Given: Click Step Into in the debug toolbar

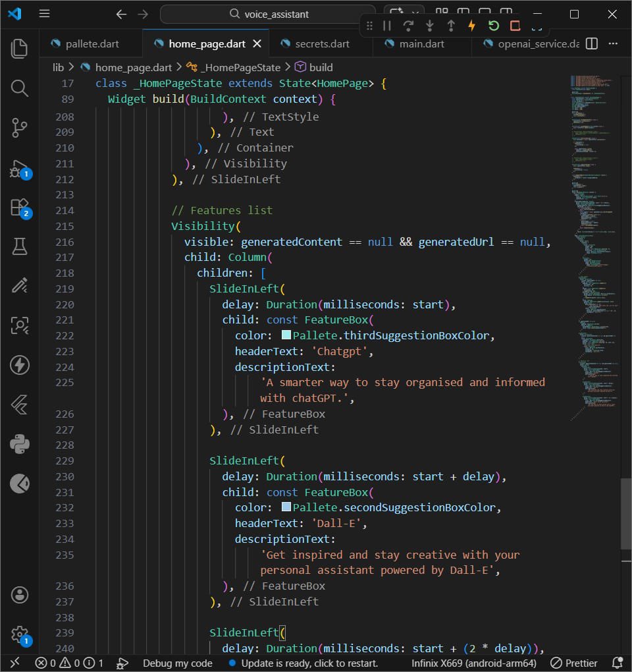Looking at the screenshot, I should (429, 26).
